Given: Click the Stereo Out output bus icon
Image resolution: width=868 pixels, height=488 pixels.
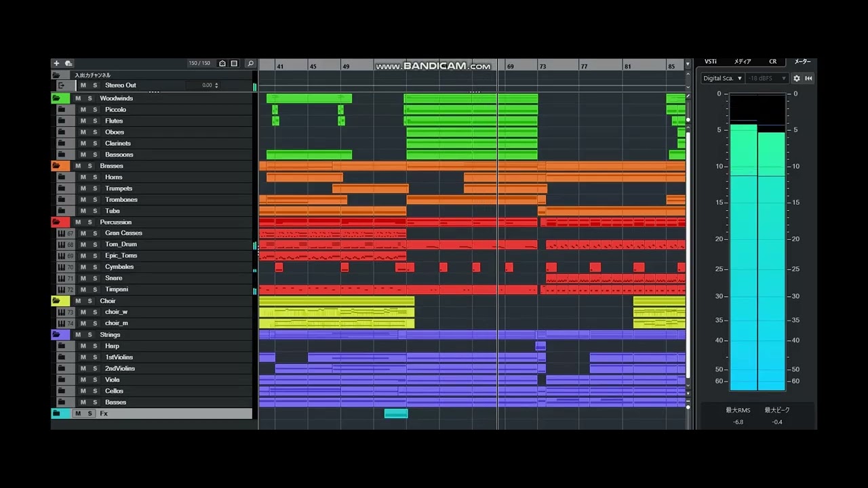Looking at the screenshot, I should coord(61,85).
